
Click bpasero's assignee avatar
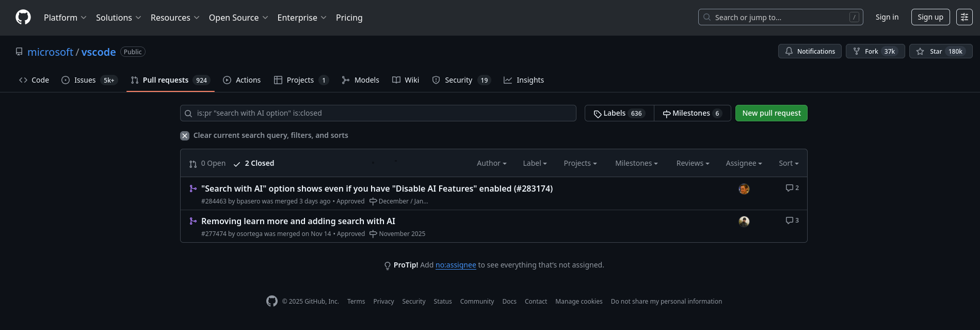pyautogui.click(x=744, y=189)
